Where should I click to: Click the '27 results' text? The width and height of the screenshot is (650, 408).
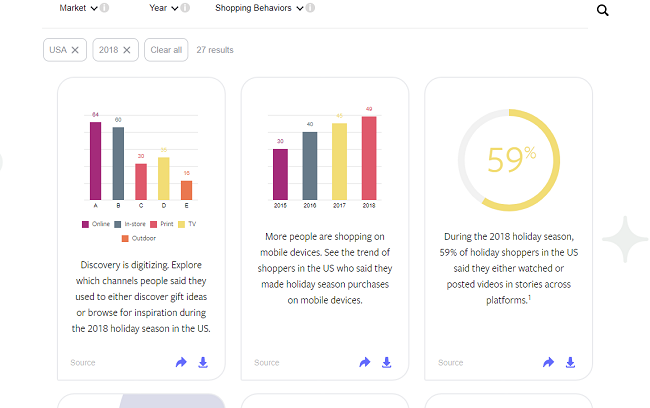(215, 50)
